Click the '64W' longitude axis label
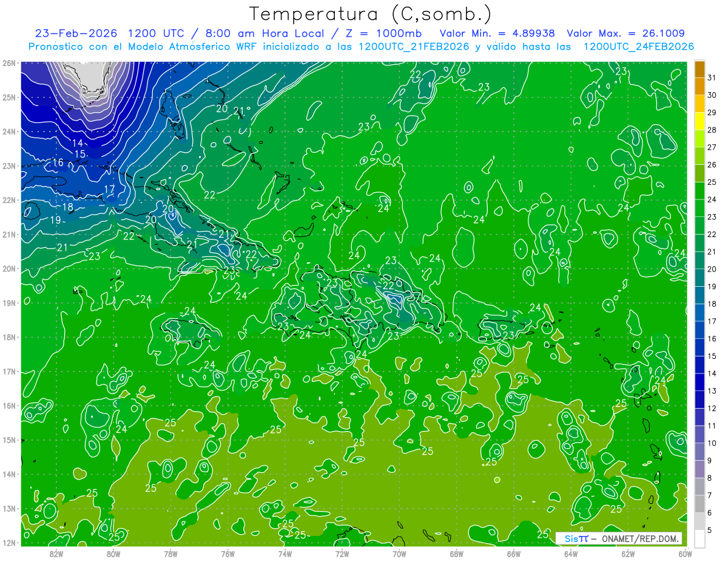Image resolution: width=728 pixels, height=562 pixels. click(x=571, y=553)
